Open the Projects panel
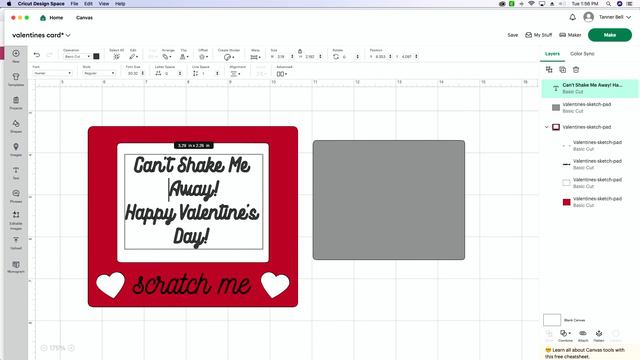Image resolution: width=640 pixels, height=360 pixels. pyautogui.click(x=16, y=102)
